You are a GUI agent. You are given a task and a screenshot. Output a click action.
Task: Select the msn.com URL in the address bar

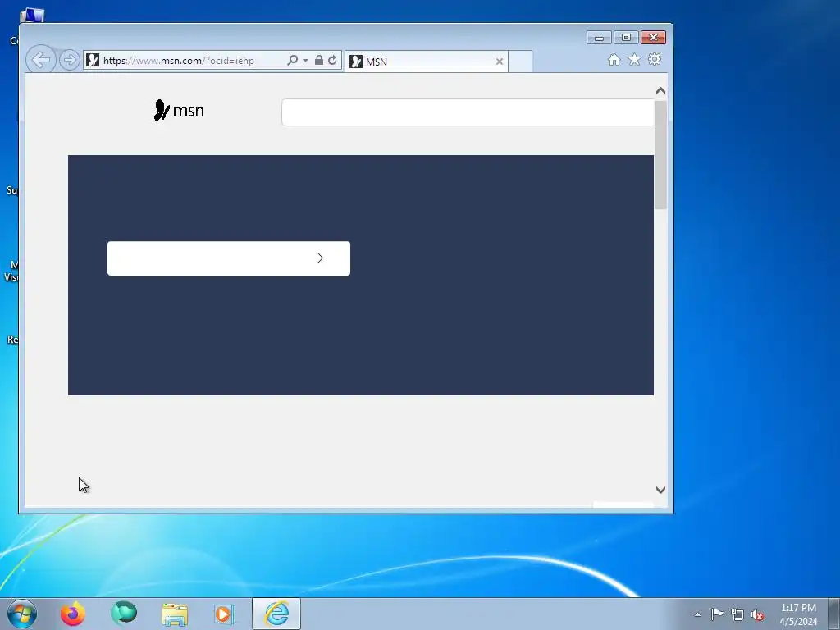pyautogui.click(x=178, y=61)
